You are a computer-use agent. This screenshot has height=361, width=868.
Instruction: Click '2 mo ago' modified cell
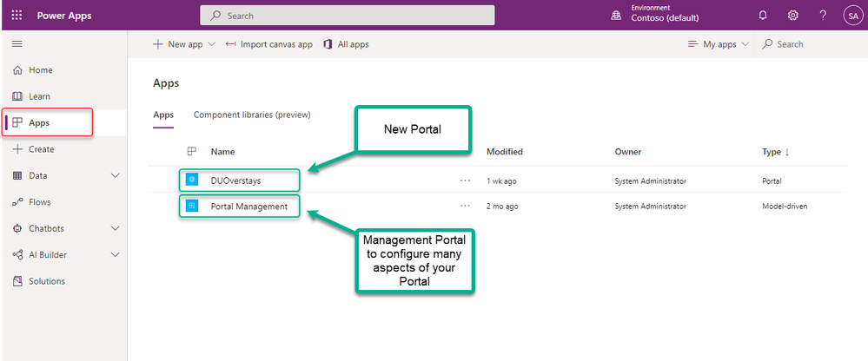click(503, 207)
